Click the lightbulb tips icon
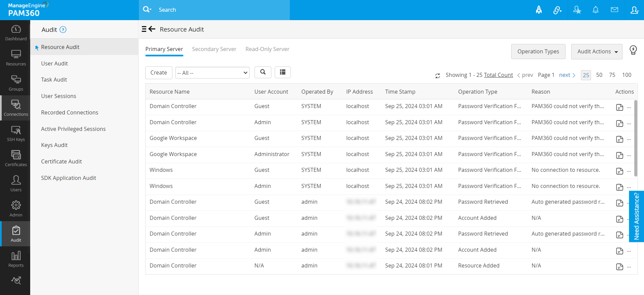Screen dimensions: 644x295 [633, 50]
